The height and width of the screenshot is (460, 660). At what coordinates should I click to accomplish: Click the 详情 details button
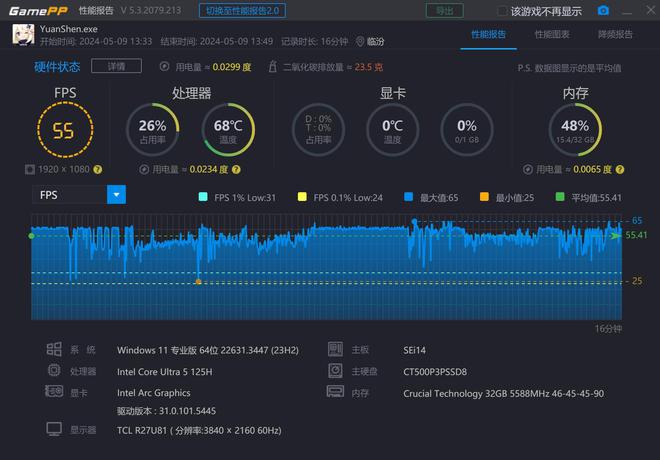tap(116, 66)
